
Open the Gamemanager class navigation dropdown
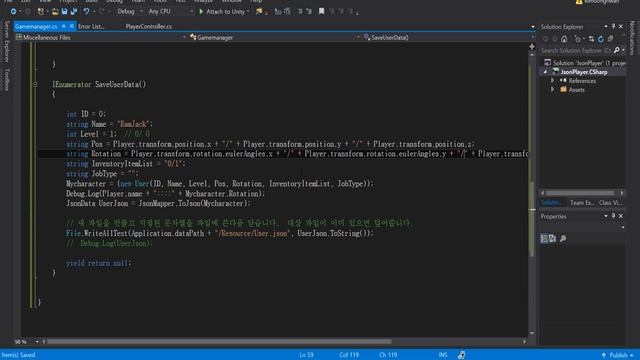pyautogui.click(x=275, y=37)
